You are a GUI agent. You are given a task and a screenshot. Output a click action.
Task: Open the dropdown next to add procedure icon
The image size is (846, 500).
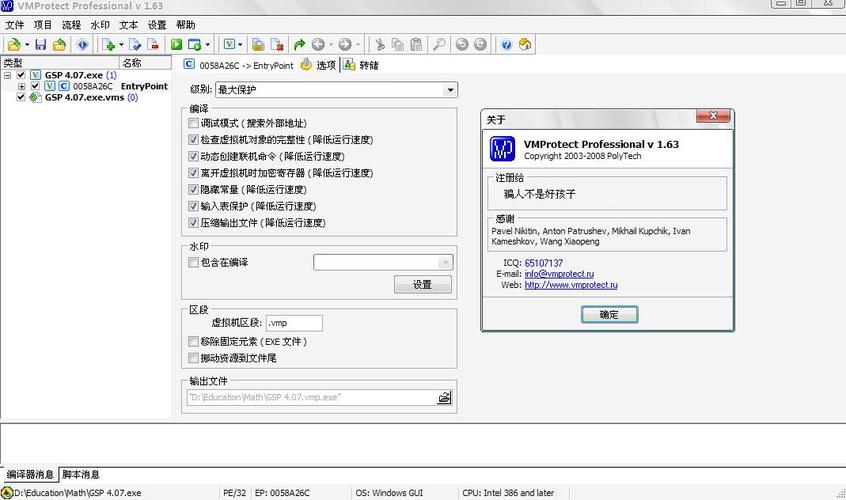point(121,45)
